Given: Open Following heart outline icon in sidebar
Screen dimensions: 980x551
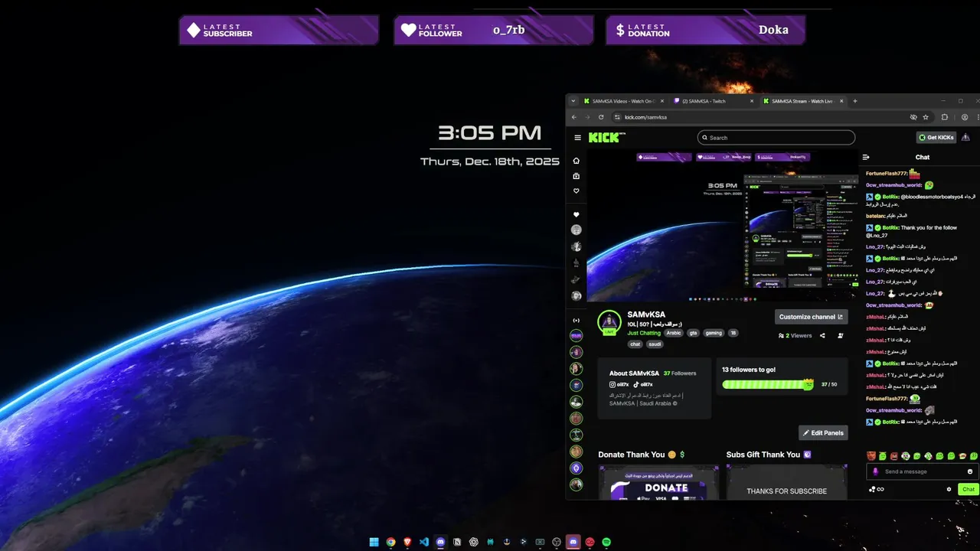Looking at the screenshot, I should tap(577, 191).
